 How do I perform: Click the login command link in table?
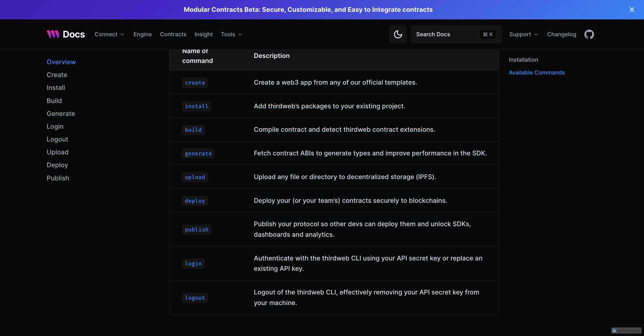coord(193,263)
